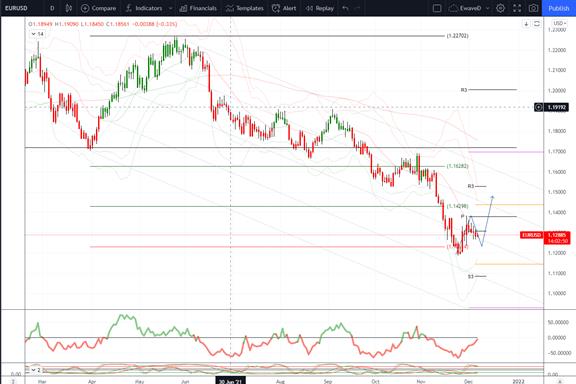Open the EURUSD symbol search
The width and height of the screenshot is (576, 384).
click(x=16, y=8)
